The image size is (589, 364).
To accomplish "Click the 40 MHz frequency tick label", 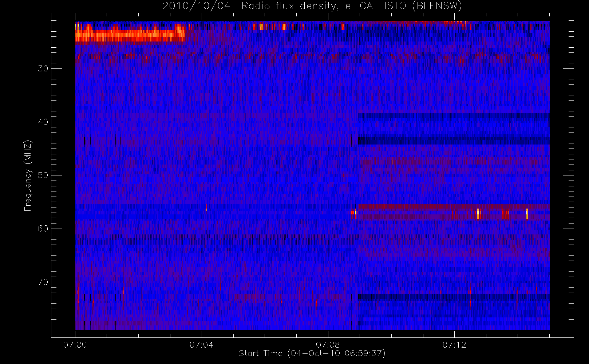I will 43,122.
